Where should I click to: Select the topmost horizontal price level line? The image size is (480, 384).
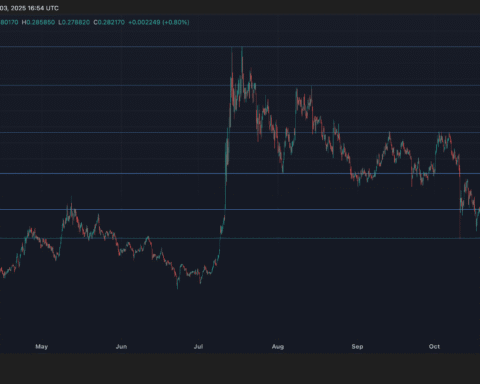[x=240, y=47]
